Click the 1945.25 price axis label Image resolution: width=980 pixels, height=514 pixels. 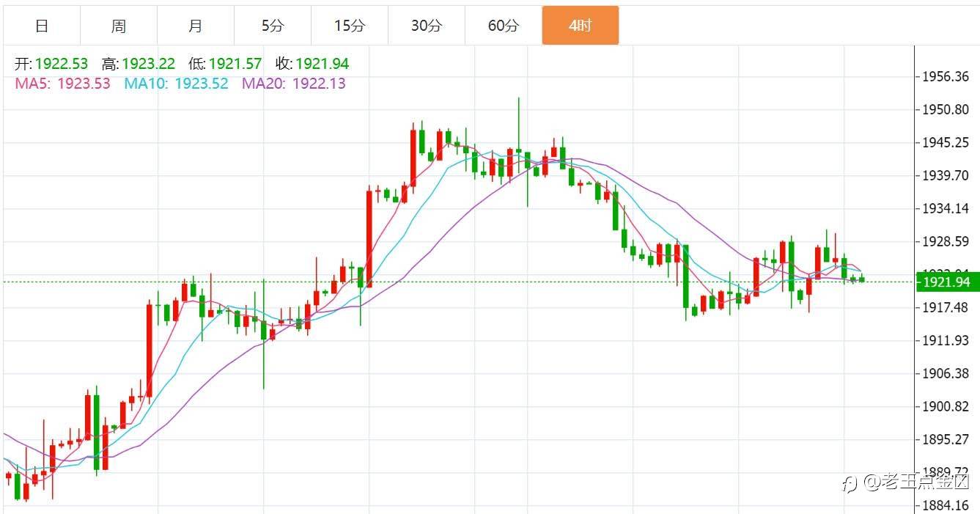point(946,142)
